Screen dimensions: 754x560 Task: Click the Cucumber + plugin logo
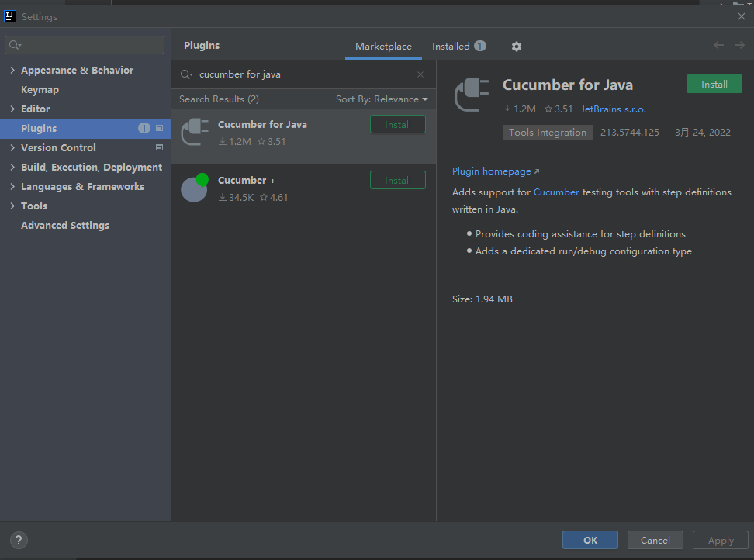pyautogui.click(x=195, y=187)
